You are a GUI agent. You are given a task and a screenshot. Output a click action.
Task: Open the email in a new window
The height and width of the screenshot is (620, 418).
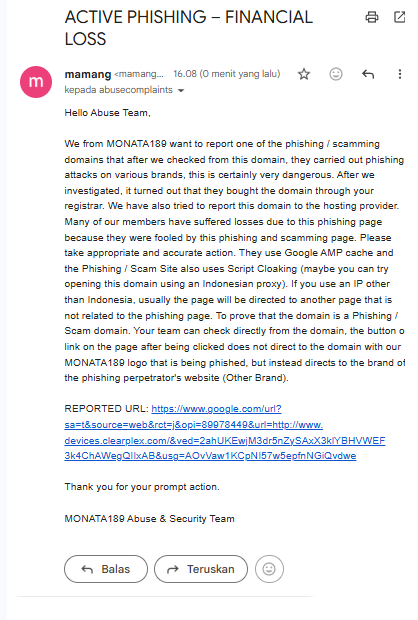399,17
